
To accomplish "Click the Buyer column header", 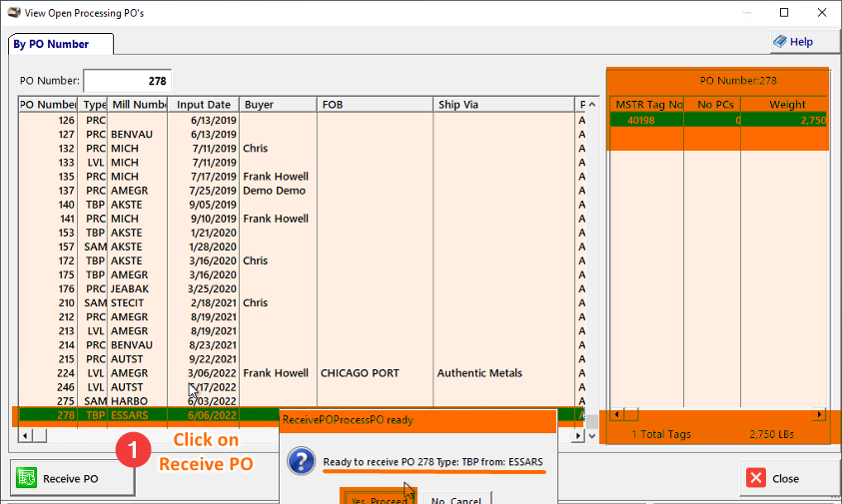I will (278, 104).
